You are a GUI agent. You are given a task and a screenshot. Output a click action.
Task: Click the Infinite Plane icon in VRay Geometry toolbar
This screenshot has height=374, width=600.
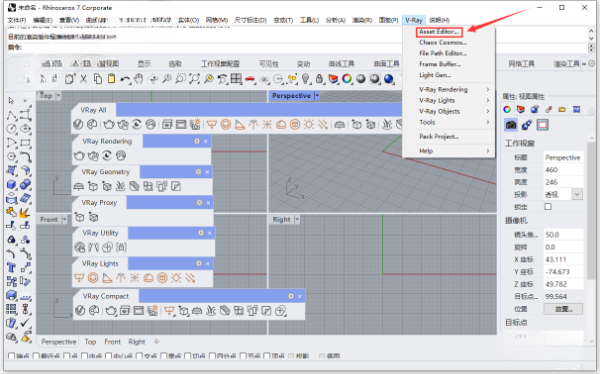tap(78, 186)
